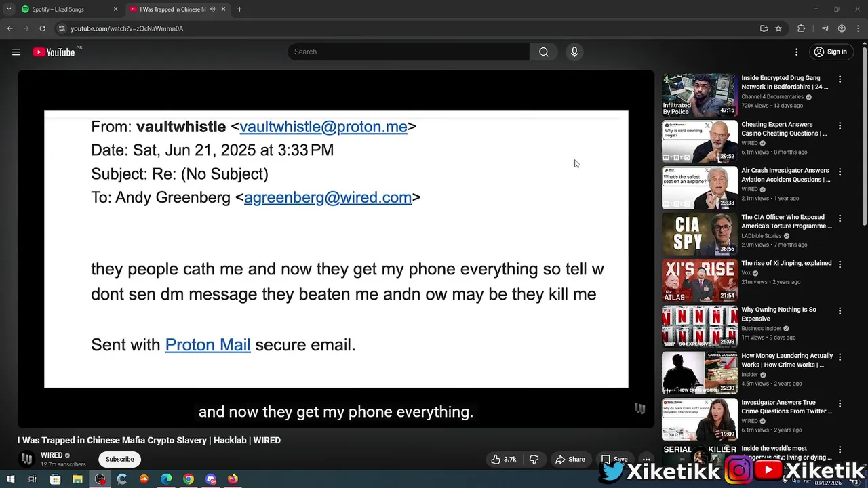
Task: Save the video to a playlist
Action: click(614, 459)
